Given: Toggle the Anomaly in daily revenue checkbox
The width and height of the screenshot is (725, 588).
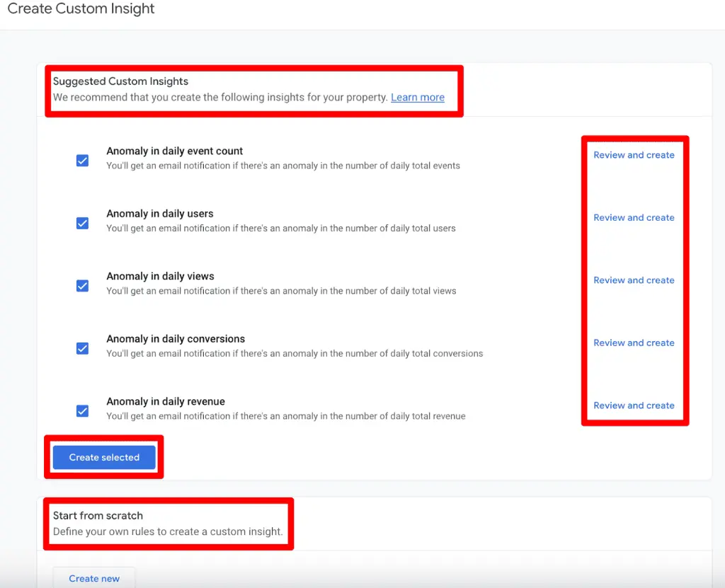Looking at the screenshot, I should tap(82, 411).
